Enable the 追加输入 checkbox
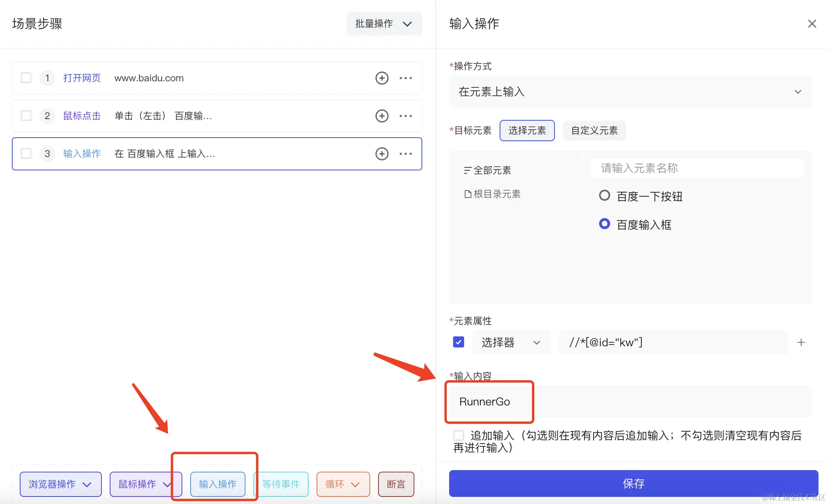 [459, 435]
